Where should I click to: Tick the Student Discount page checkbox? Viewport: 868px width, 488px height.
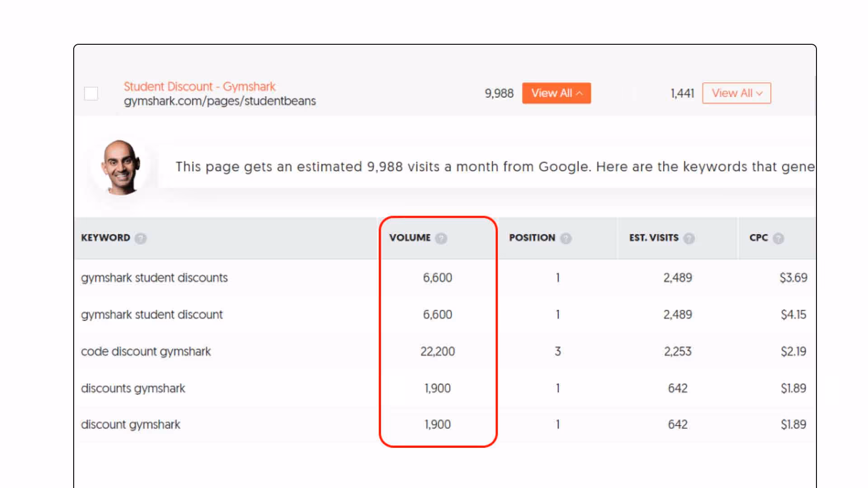(x=91, y=94)
